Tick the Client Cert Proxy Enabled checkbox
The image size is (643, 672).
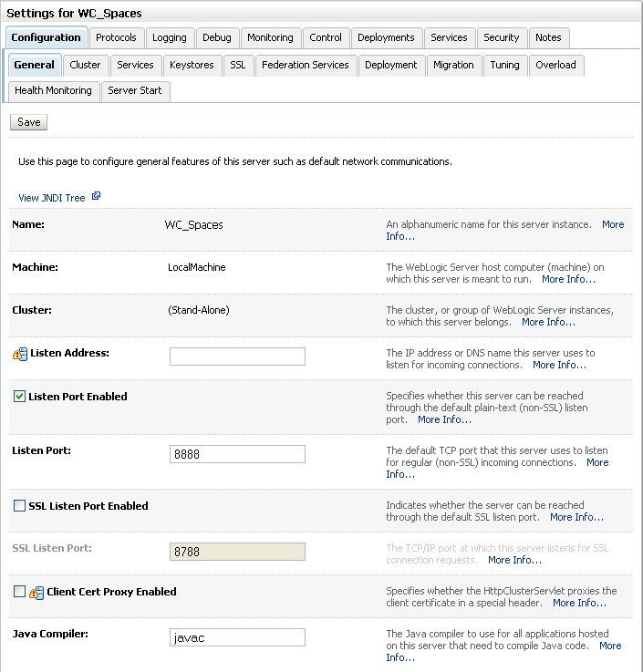pos(19,592)
